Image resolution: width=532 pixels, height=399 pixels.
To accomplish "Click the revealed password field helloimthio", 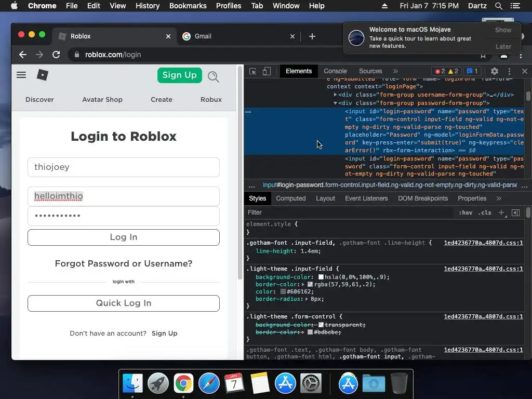I will (x=124, y=196).
